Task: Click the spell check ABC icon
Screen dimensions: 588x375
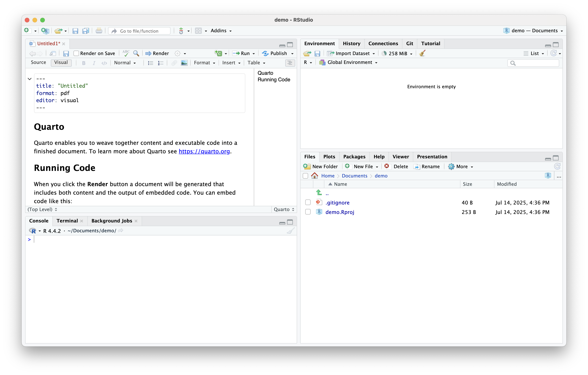Action: (126, 53)
